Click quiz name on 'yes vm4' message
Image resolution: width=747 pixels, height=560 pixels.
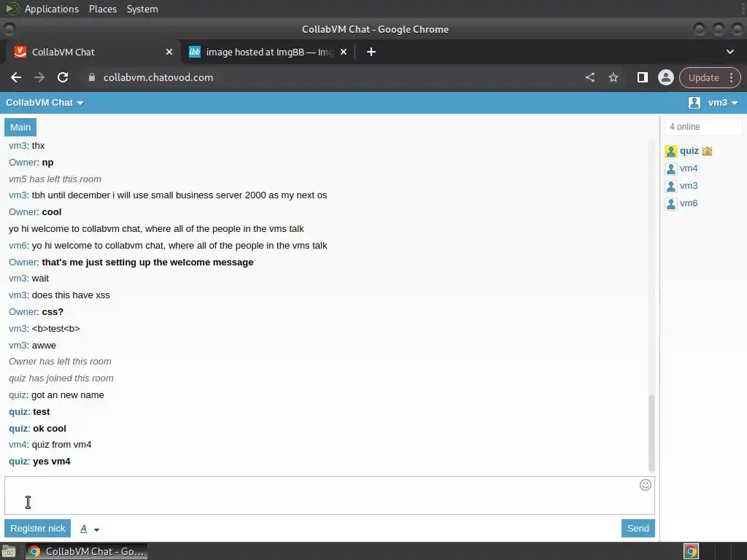[18, 462]
